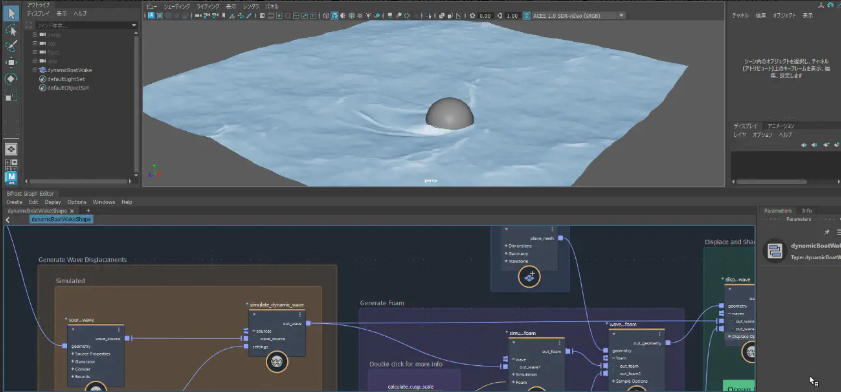Expand the persp camera row in the Outliner
Image resolution: width=841 pixels, height=392 pixels.
(35, 35)
